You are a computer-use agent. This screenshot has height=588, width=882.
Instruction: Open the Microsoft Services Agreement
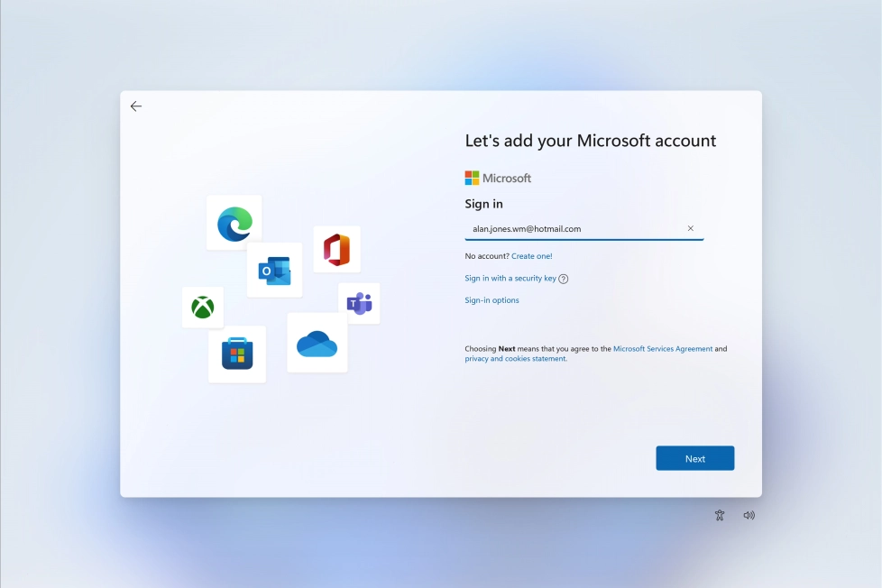tap(664, 348)
